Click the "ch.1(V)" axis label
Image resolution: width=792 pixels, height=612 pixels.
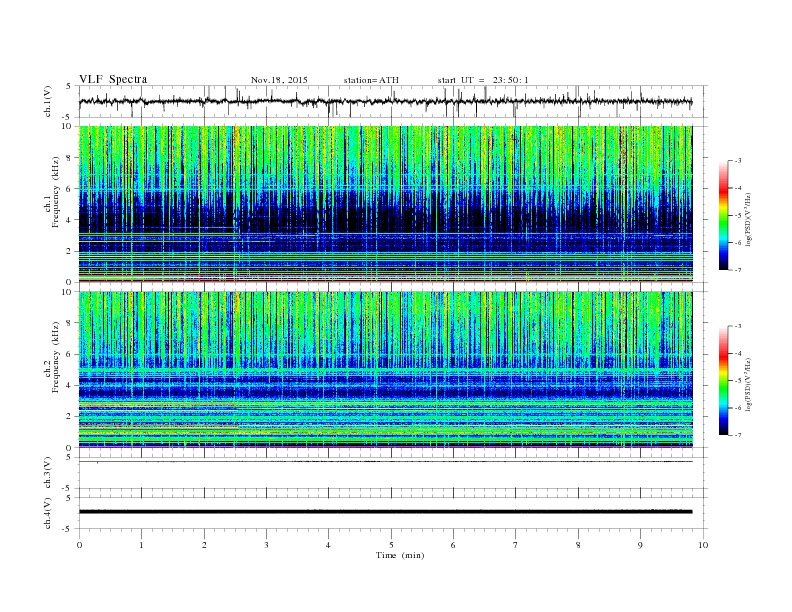point(48,102)
